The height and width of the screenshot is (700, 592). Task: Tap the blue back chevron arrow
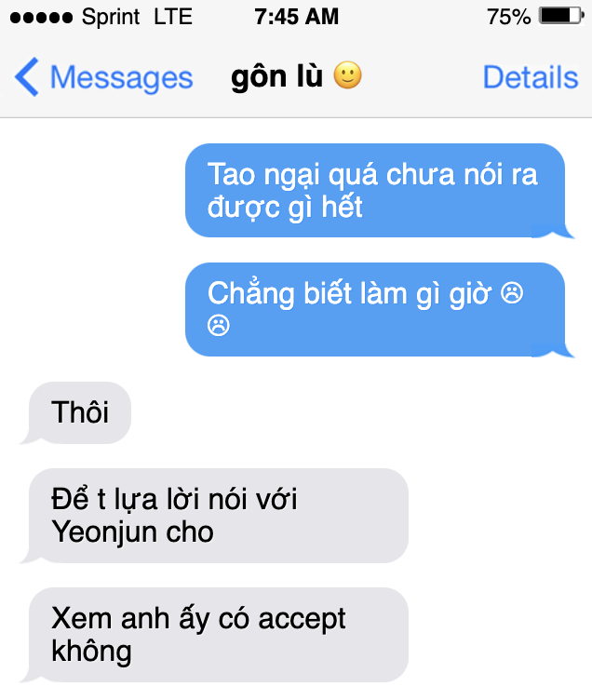(x=26, y=77)
